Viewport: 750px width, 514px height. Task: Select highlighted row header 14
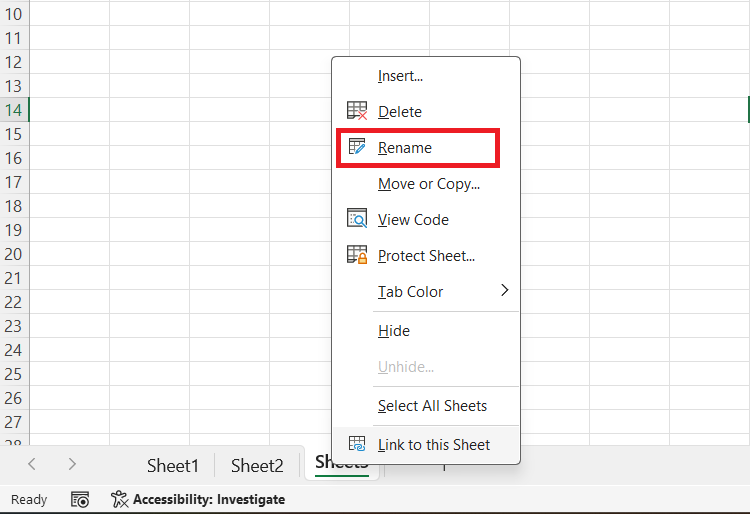14,110
